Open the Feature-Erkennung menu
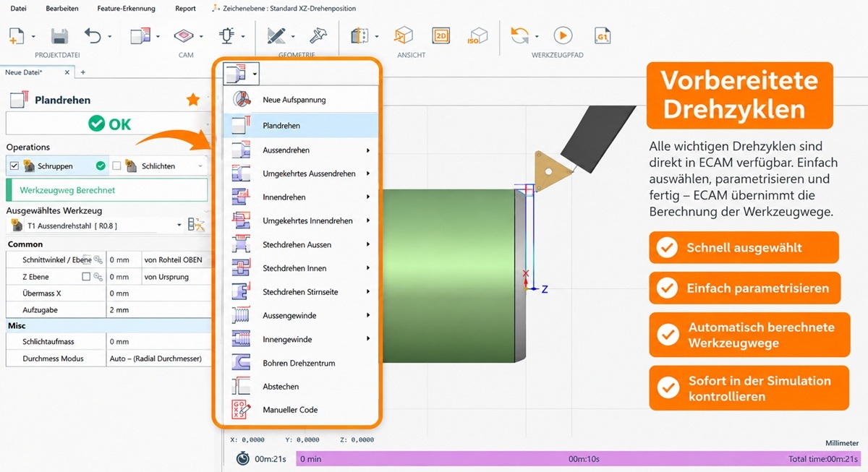This screenshot has height=472, width=868. (125, 9)
